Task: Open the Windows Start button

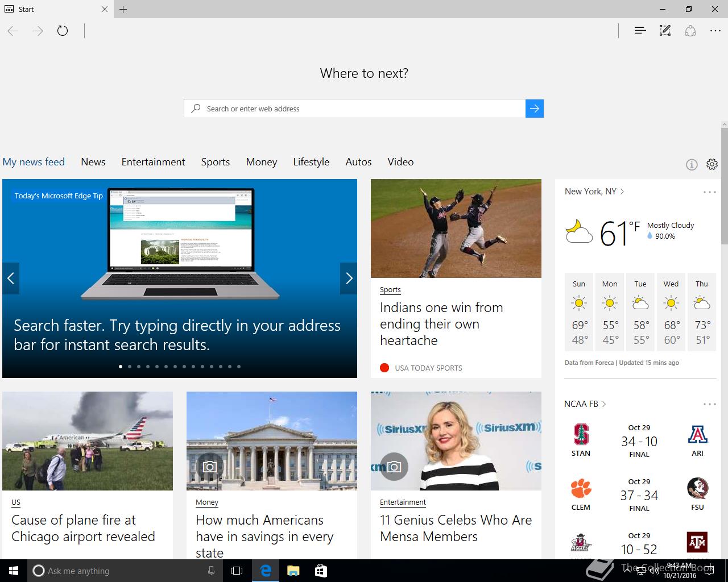Action: (14, 571)
